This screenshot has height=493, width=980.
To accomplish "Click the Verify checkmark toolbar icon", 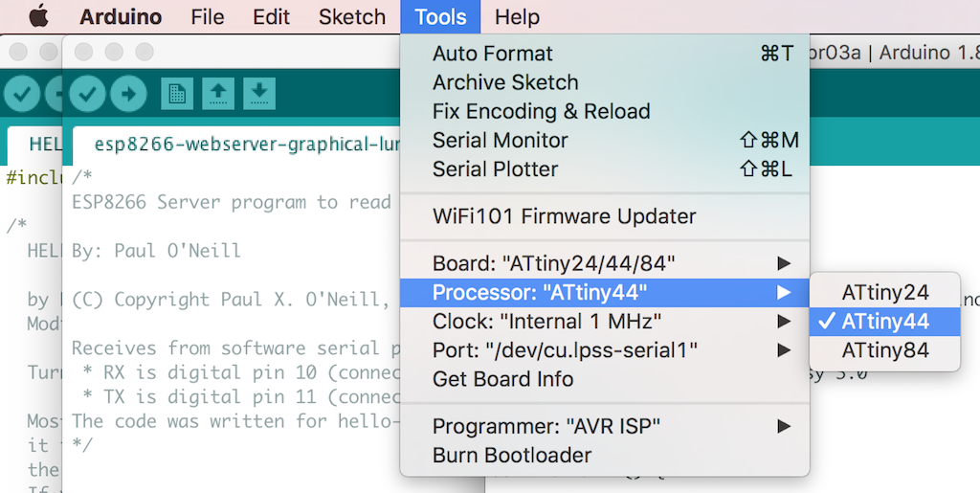I will [x=87, y=93].
